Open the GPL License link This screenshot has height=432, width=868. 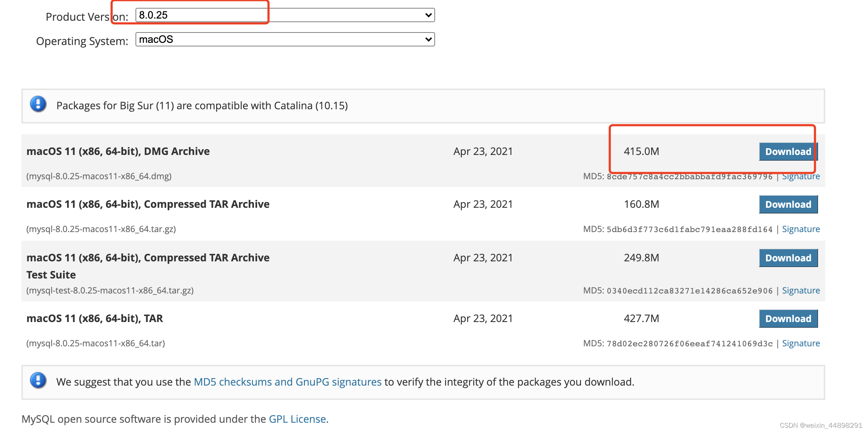tap(297, 419)
